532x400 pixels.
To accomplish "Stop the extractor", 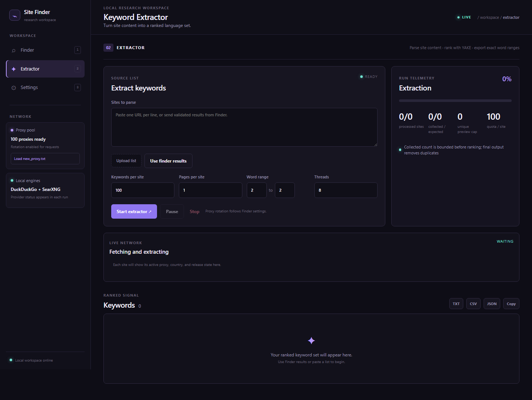I will pos(194,212).
